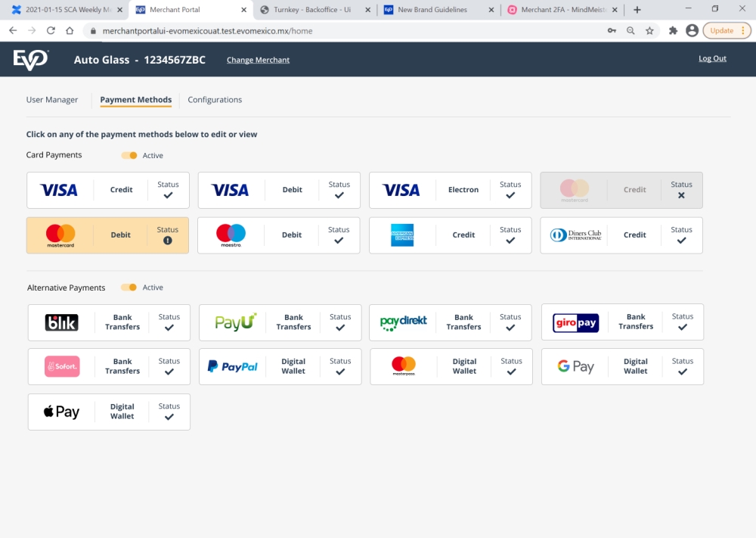The width and height of the screenshot is (756, 538).
Task: Go back to previous page
Action: point(13,30)
